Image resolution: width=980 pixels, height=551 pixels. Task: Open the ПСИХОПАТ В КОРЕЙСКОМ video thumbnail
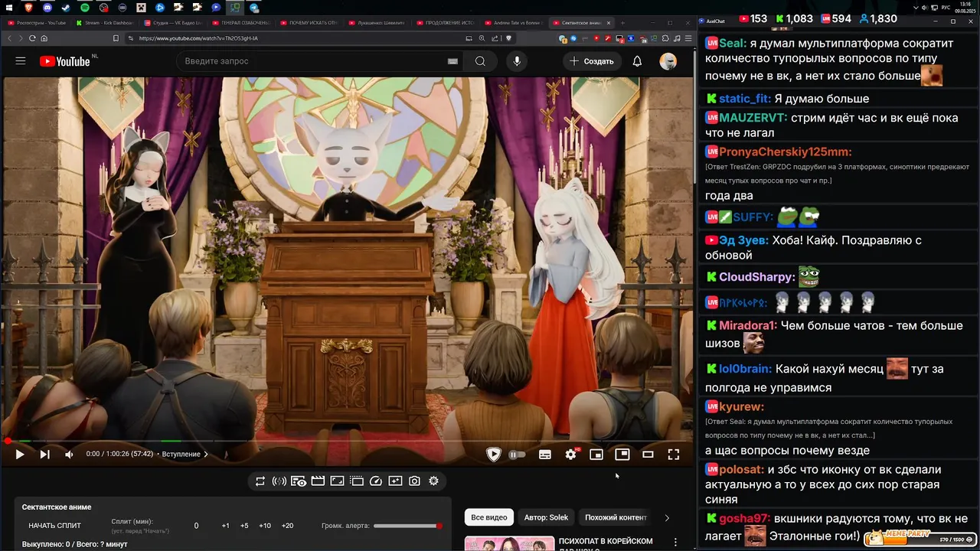(x=509, y=543)
